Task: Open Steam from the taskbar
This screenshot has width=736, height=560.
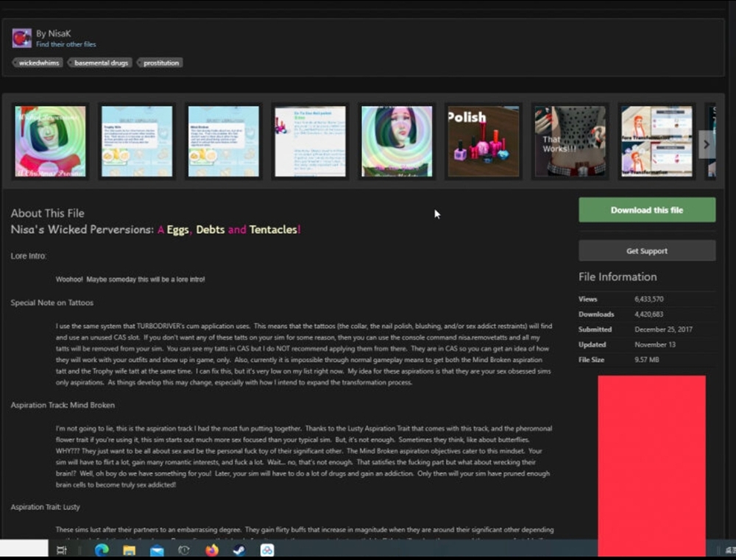Action: point(239,550)
